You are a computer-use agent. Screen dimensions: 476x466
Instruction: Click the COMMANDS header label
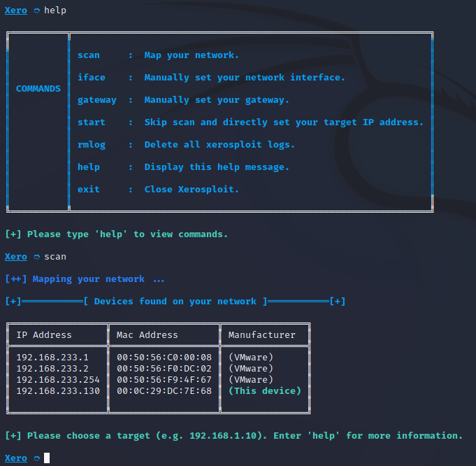click(x=38, y=89)
